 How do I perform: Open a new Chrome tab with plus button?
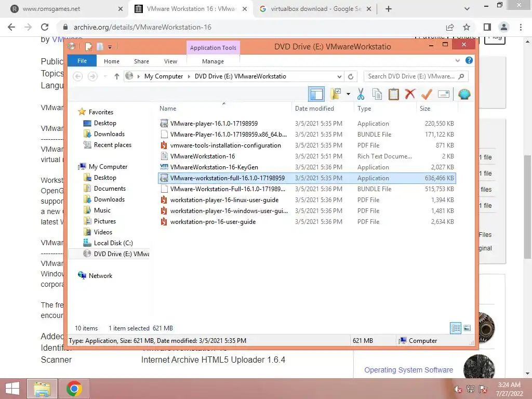[389, 9]
